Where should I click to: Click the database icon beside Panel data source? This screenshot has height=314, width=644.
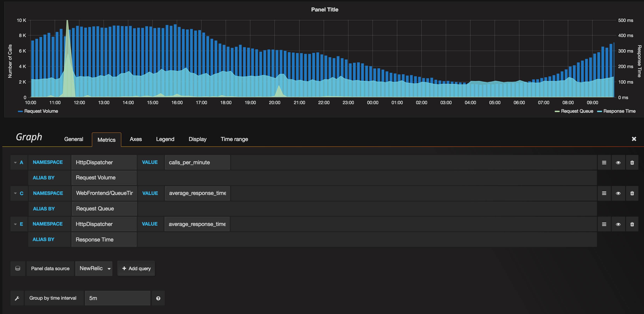tap(18, 268)
